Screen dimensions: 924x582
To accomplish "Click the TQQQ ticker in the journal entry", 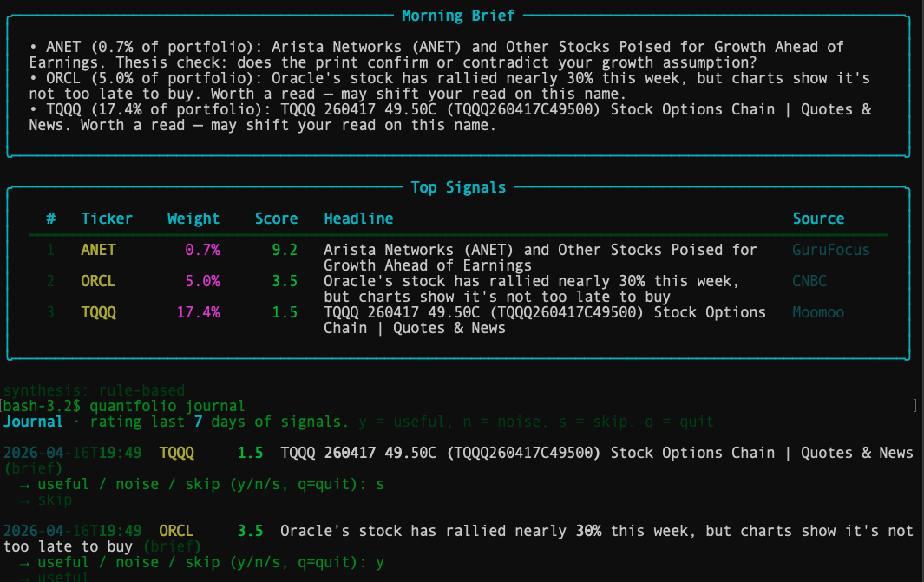I will pos(176,453).
